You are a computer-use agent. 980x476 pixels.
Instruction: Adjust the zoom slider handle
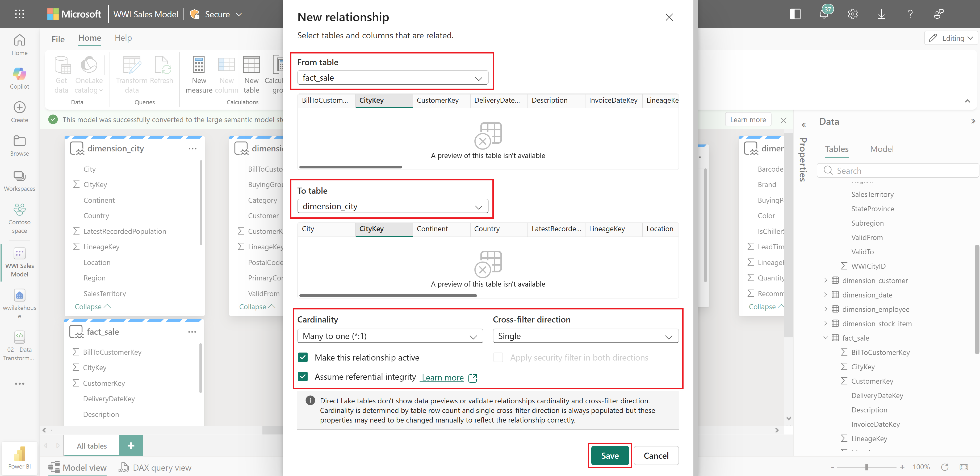[866, 467]
